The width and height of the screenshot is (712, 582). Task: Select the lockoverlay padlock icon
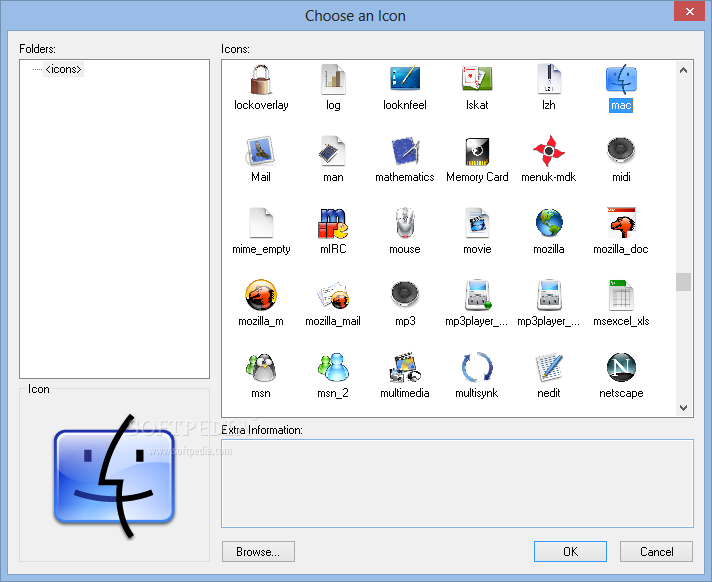[x=261, y=80]
